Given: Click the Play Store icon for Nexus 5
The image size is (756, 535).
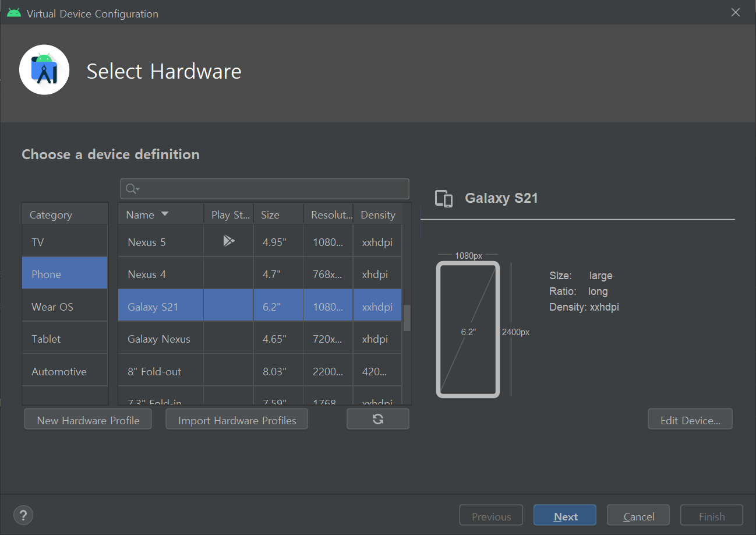Looking at the screenshot, I should coord(228,241).
